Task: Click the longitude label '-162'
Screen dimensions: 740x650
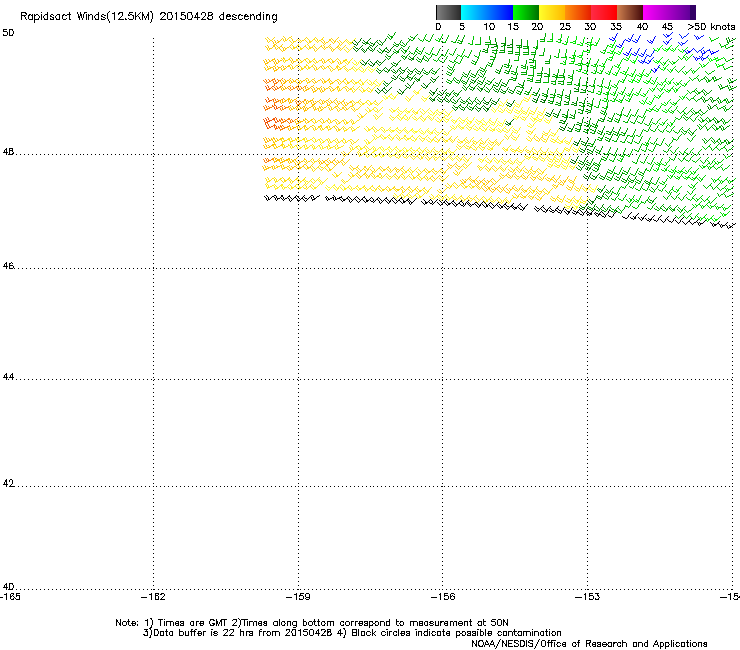Action: [x=153, y=597]
